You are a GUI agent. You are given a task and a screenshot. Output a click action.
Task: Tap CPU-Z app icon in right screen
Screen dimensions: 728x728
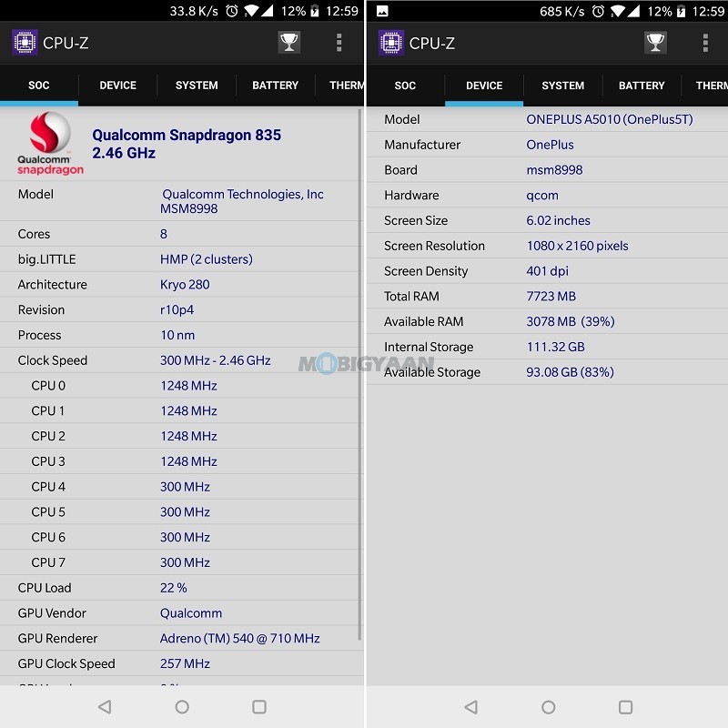(x=391, y=43)
